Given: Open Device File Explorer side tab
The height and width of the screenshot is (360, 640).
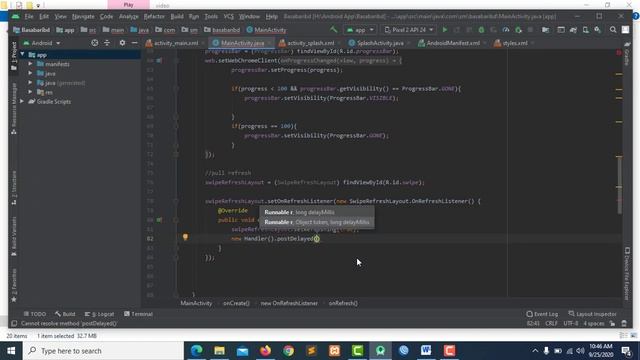Looking at the screenshot, I should [627, 273].
